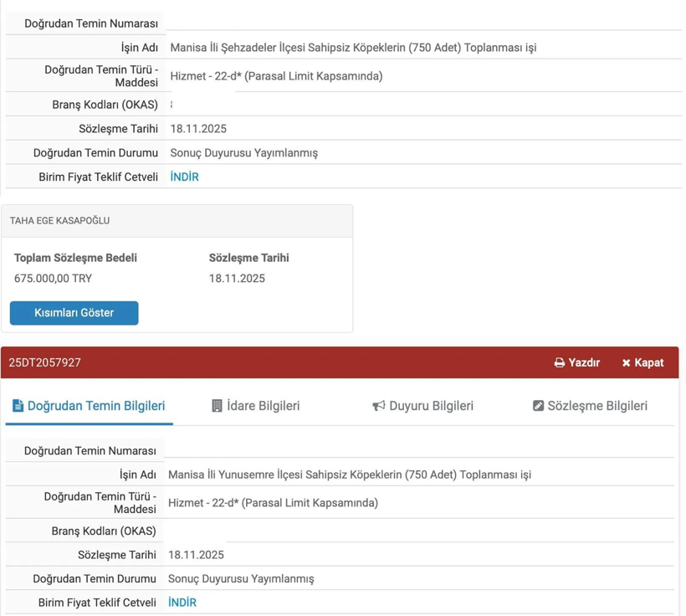This screenshot has width=686, height=616.
Task: Click the megaphone icon of Duyuru Bilgileri
Action: click(379, 406)
